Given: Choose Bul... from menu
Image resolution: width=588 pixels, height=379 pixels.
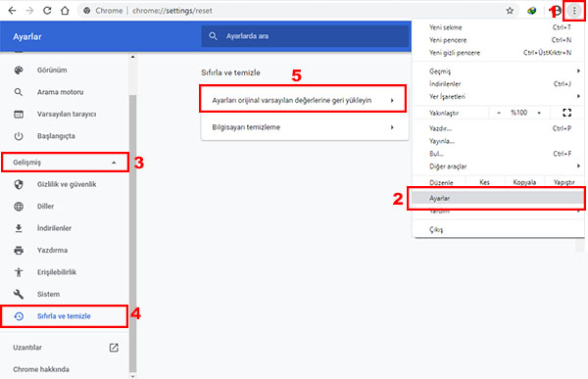Looking at the screenshot, I should (498, 154).
